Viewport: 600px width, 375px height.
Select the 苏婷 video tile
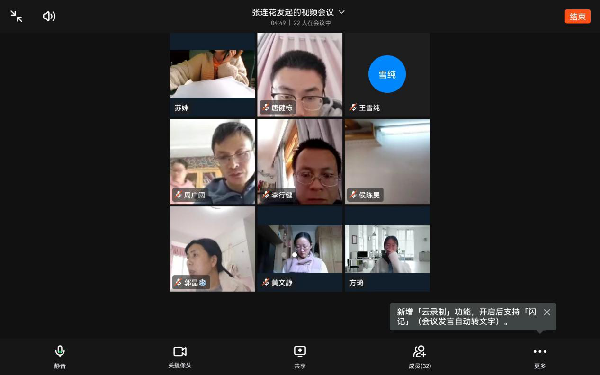coord(212,75)
